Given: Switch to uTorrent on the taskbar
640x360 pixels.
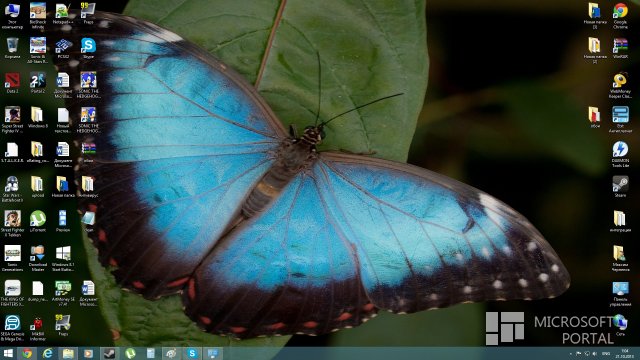Looking at the screenshot, I should [130, 353].
